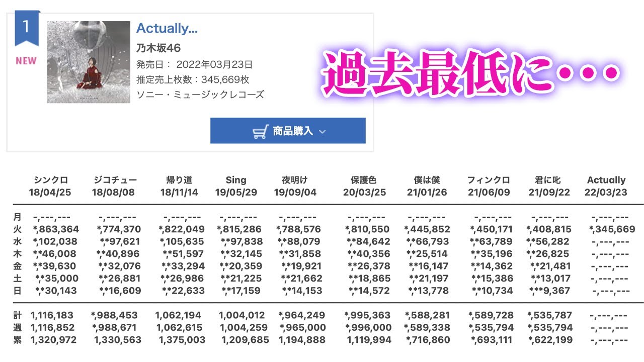Click the 乃木坂46 artist name
The height and width of the screenshot is (362, 644).
tap(158, 48)
